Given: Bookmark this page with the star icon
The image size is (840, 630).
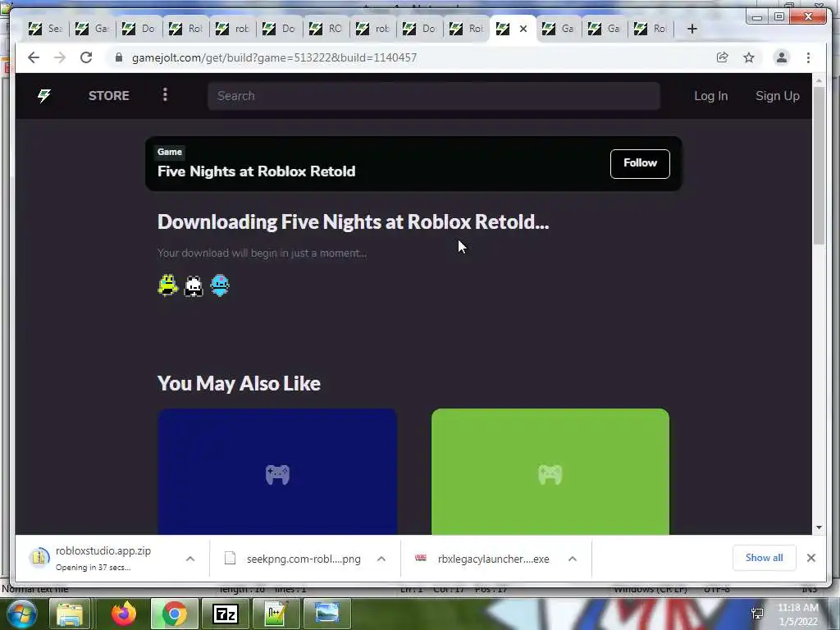Looking at the screenshot, I should coord(748,57).
